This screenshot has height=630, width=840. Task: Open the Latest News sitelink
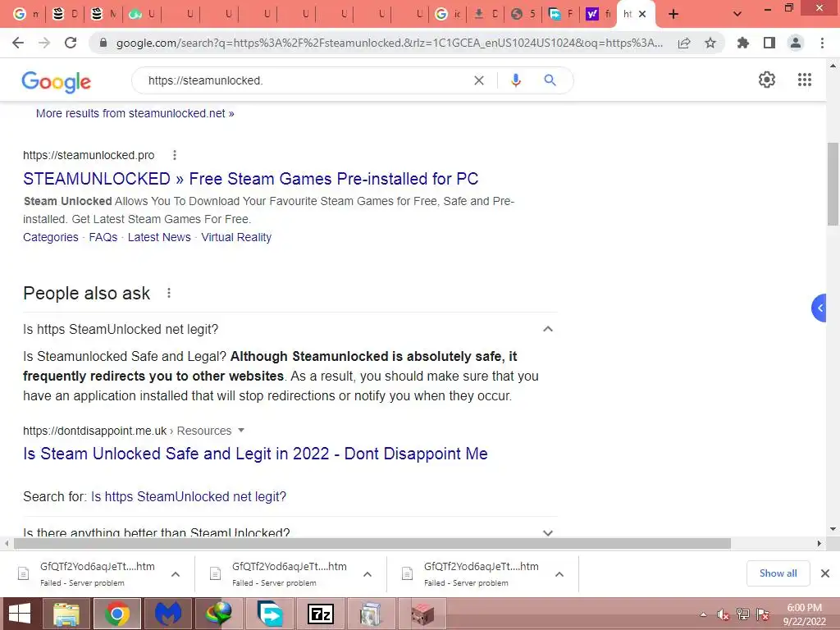click(x=159, y=237)
